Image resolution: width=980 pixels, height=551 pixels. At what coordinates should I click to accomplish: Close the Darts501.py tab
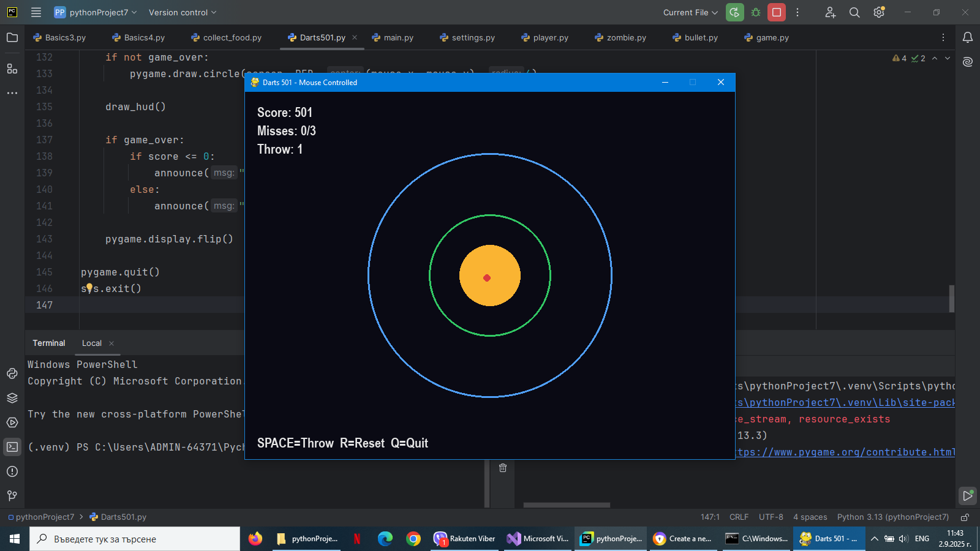click(355, 37)
